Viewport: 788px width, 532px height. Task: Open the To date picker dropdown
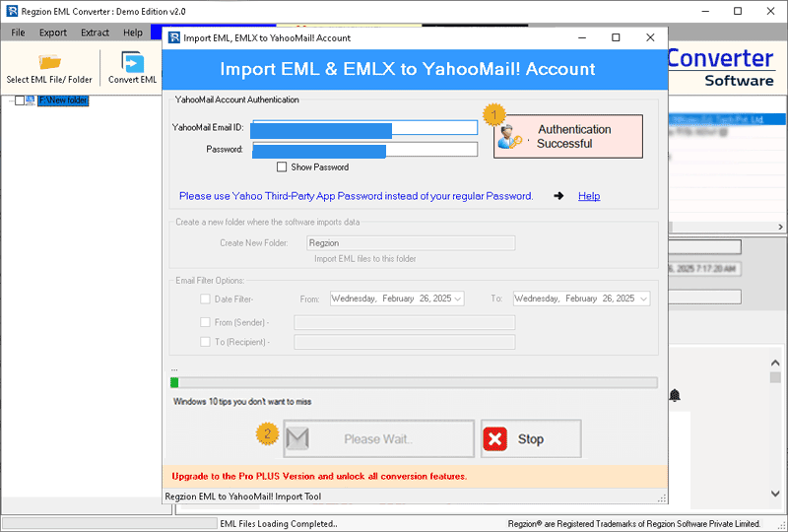coord(643,299)
